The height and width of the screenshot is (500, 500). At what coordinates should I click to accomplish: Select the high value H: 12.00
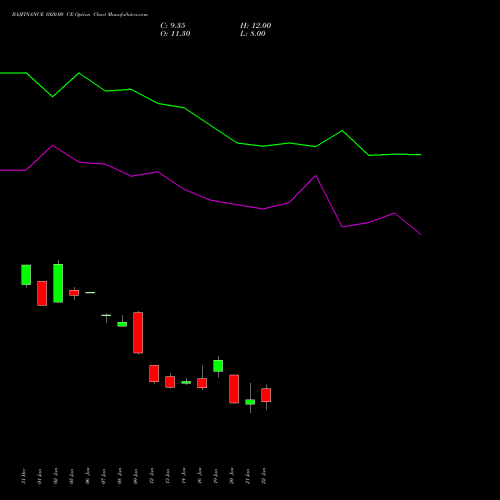tap(256, 26)
